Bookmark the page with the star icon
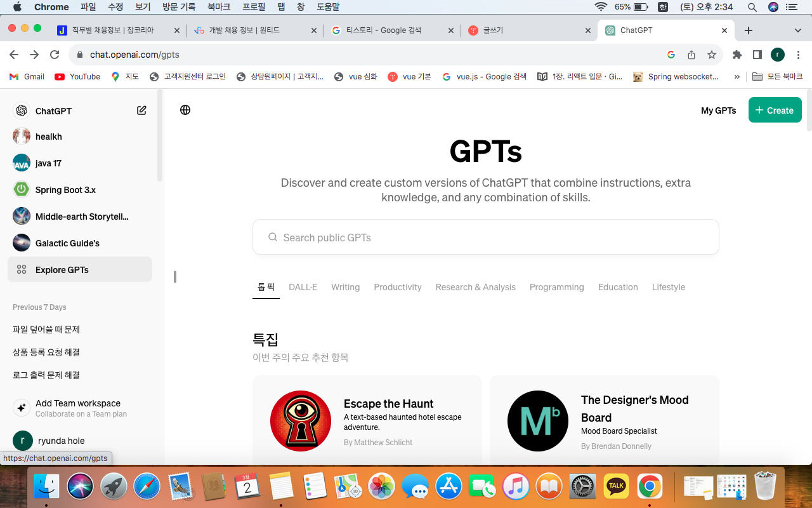This screenshot has height=508, width=812. tap(712, 55)
